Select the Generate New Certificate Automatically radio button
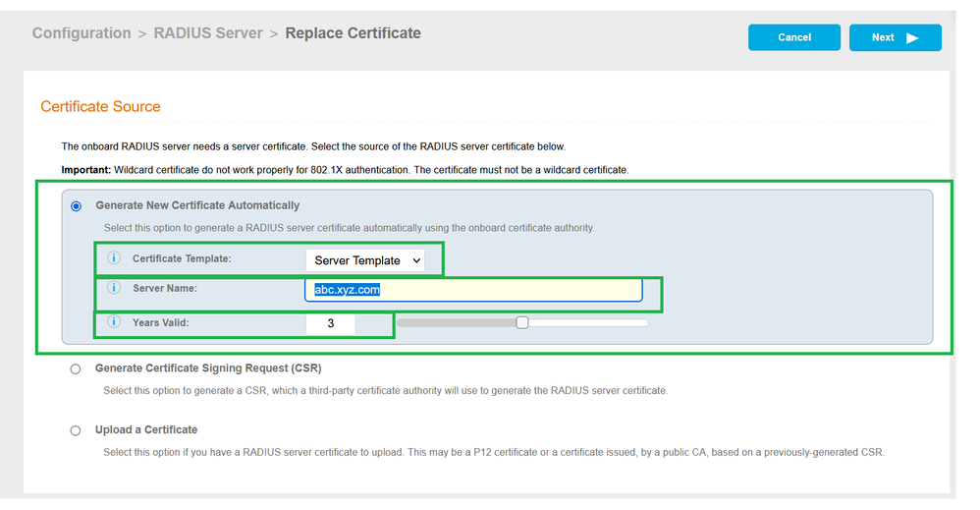 (x=76, y=206)
